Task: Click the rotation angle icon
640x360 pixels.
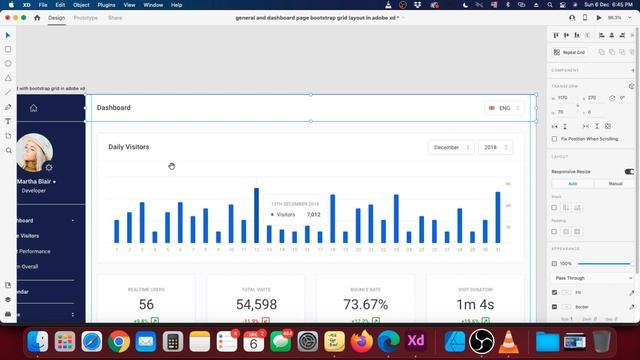Action: click(x=612, y=98)
